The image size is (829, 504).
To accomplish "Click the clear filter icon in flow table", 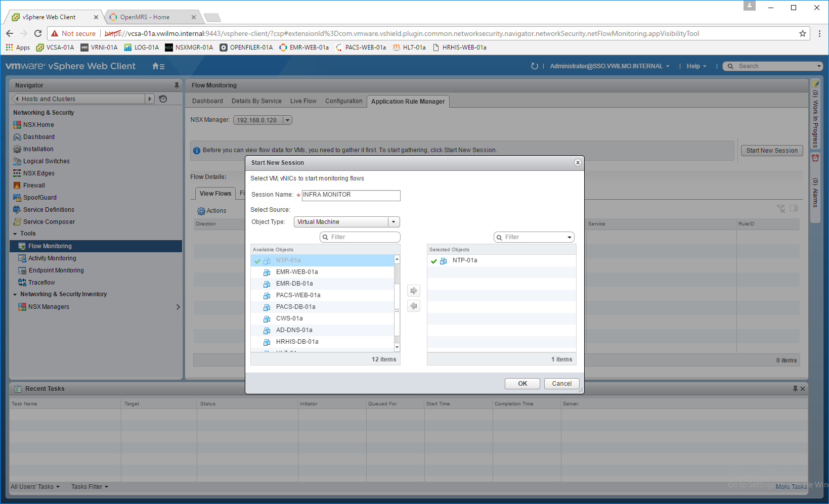I will pos(781,209).
